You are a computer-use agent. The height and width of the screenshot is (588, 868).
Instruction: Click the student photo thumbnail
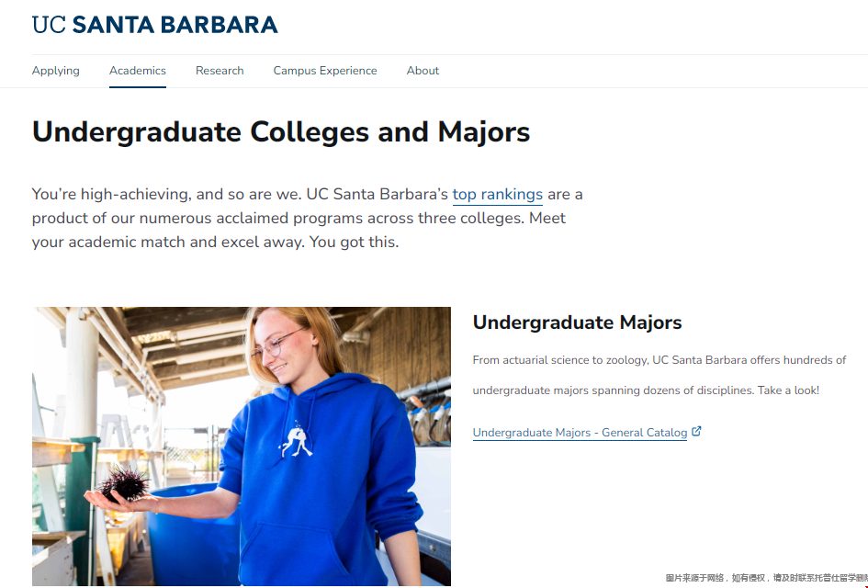tap(242, 447)
